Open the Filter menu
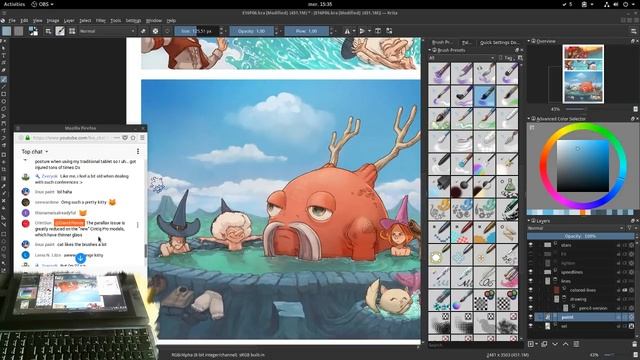This screenshot has width=640, height=360. (x=100, y=20)
